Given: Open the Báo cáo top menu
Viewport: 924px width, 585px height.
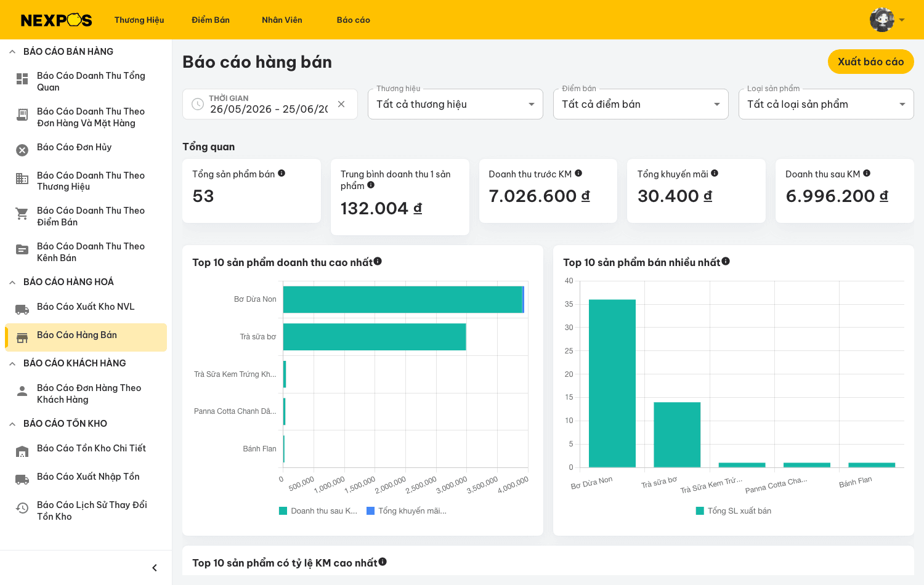Looking at the screenshot, I should click(354, 20).
